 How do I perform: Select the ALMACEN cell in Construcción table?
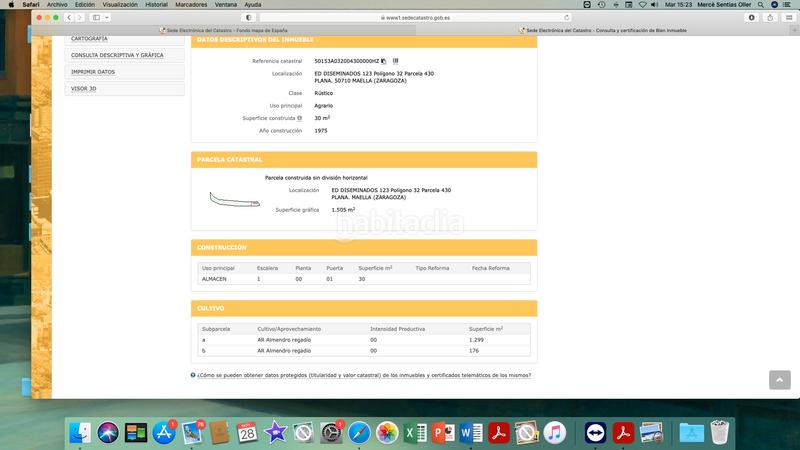click(x=214, y=279)
